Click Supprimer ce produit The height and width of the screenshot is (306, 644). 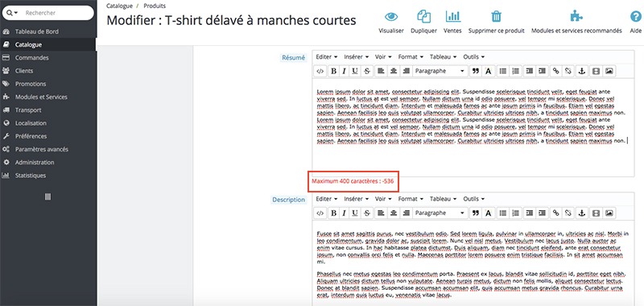click(x=496, y=23)
